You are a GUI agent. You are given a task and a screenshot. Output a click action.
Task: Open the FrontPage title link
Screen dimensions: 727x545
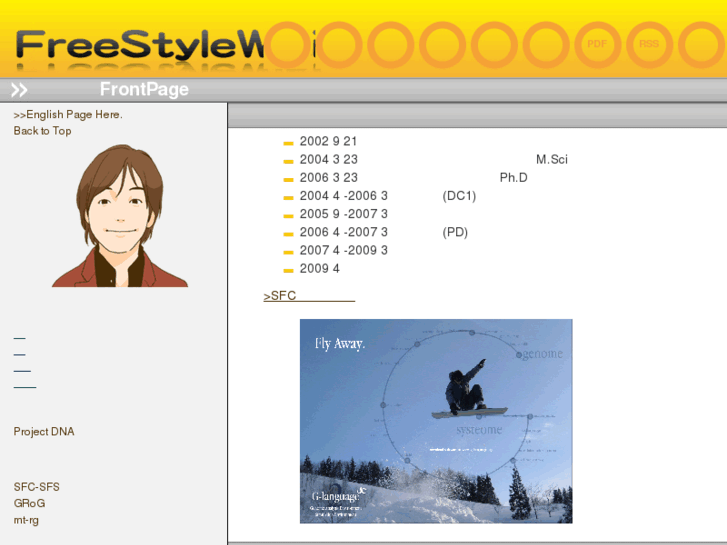point(144,89)
